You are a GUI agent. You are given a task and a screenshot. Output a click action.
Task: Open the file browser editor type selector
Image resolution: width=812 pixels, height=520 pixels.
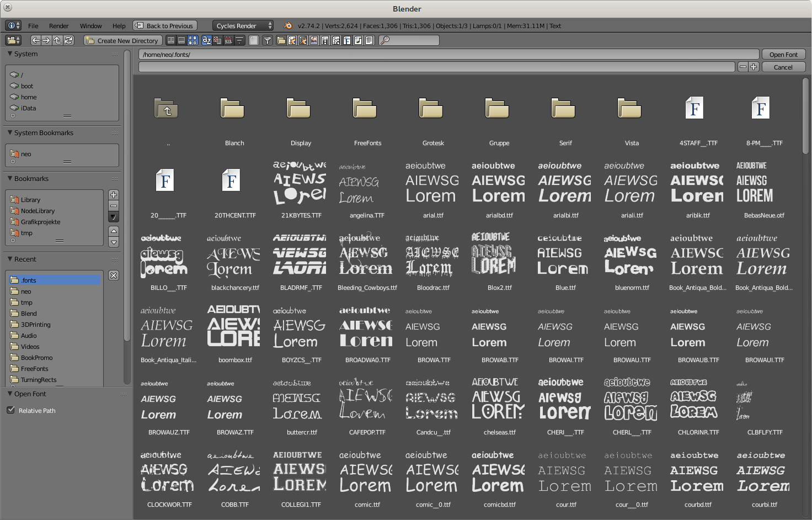point(13,40)
